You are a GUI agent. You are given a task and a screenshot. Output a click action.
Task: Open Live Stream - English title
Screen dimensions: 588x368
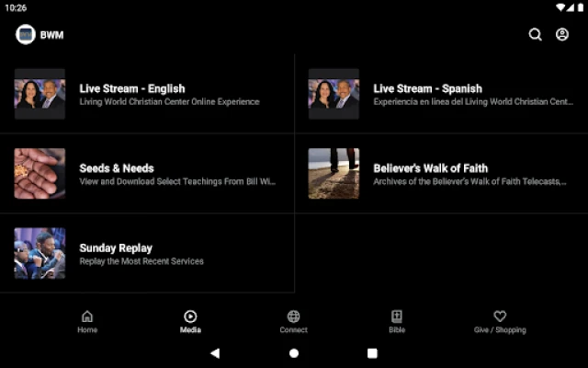132,89
